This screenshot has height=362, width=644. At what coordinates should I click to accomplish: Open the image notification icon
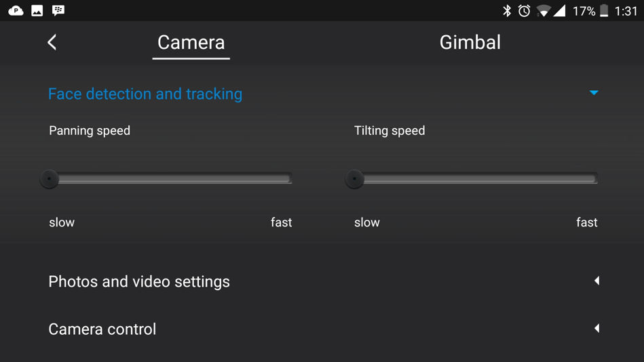point(37,11)
